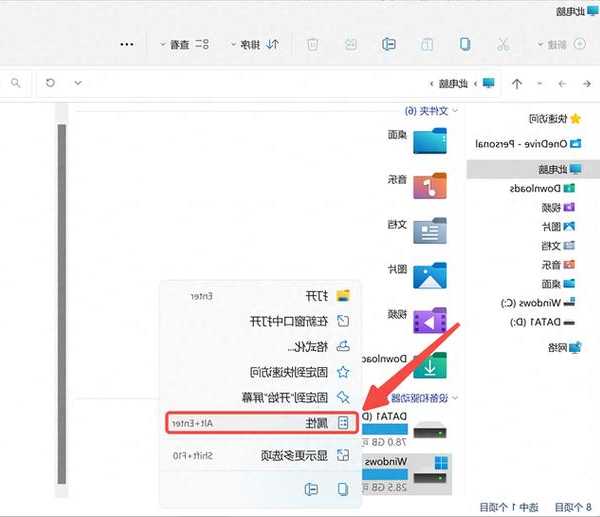Select OneDrive - Personal in the sidebar
Viewport: 600px width, 517px height.
click(533, 144)
